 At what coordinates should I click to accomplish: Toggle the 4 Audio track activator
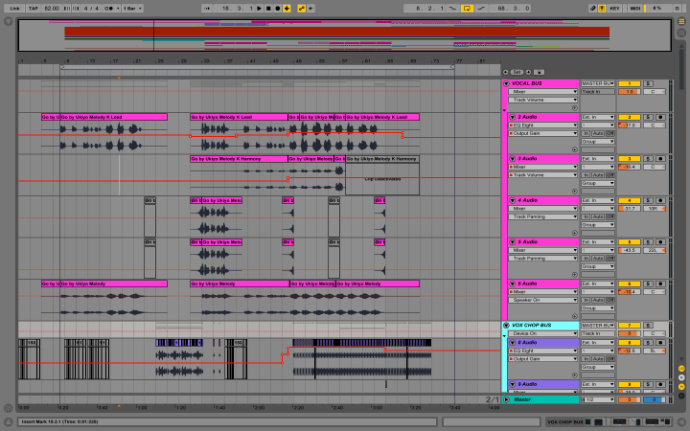[628, 200]
